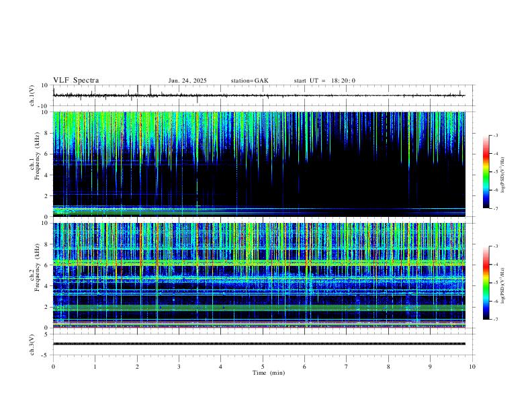This screenshot has height=411, width=532.
Task: Click the 'VLF Spectra' title text
Action: click(x=76, y=81)
